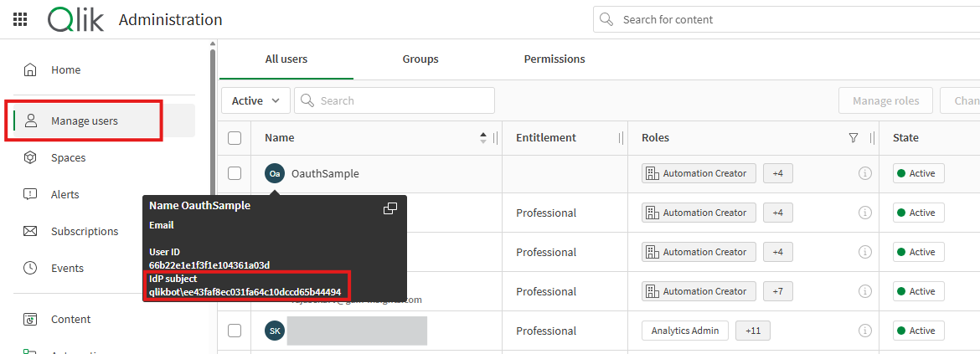The image size is (980, 354).
Task: Open Events in the sidebar
Action: [x=67, y=268]
